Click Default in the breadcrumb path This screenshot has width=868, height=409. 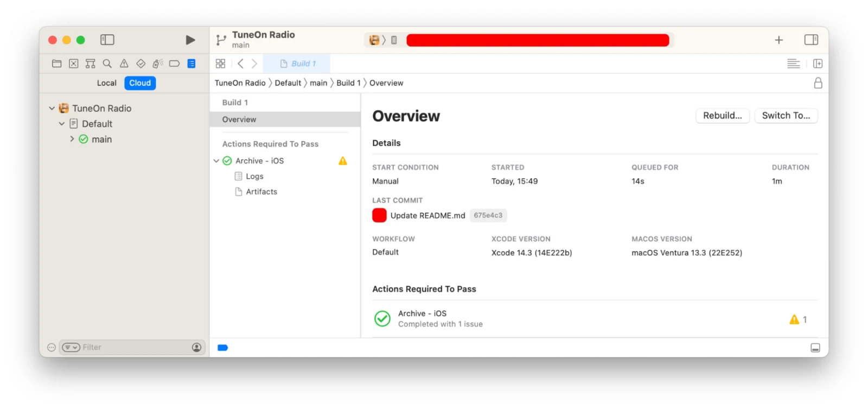(x=288, y=83)
